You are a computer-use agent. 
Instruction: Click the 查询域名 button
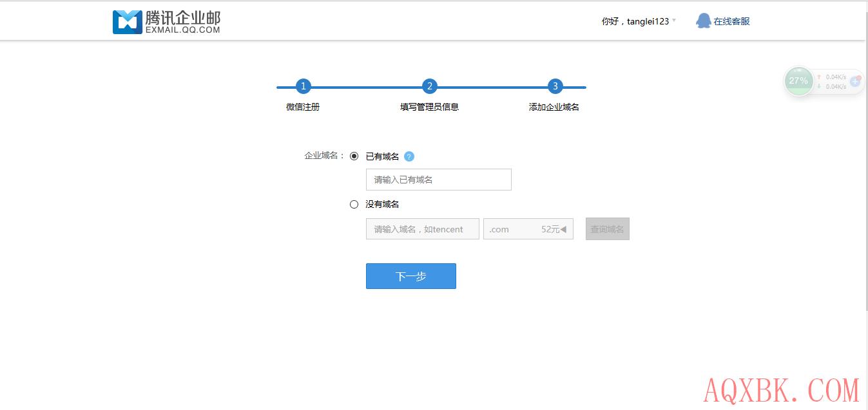608,229
